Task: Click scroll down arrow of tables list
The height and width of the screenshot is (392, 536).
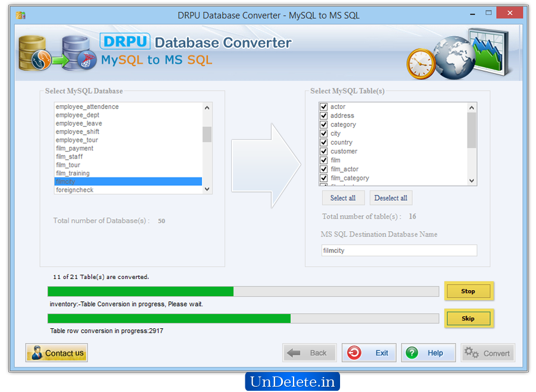Action: [472, 181]
